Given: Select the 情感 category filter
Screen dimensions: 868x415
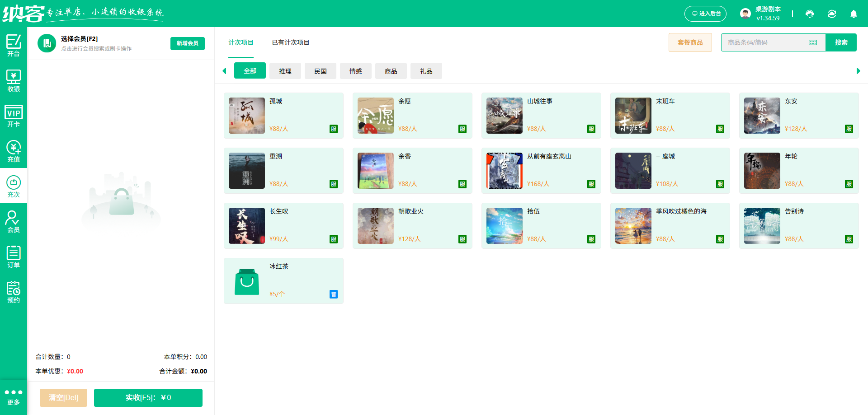Looking at the screenshot, I should pos(356,71).
